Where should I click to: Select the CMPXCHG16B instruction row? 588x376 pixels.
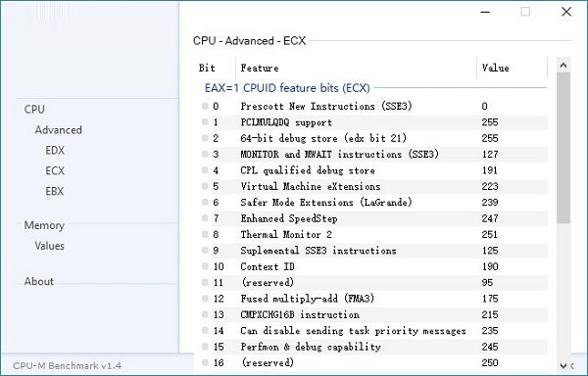[374, 314]
